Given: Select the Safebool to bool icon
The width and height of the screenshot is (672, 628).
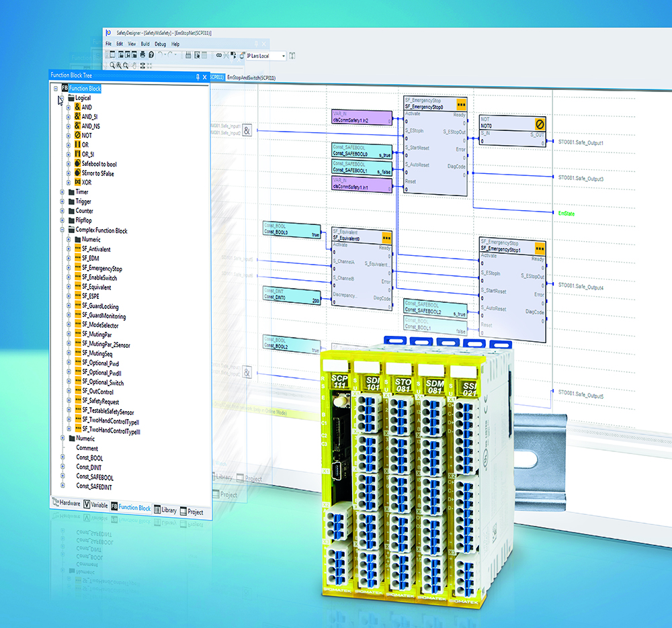Looking at the screenshot, I should (77, 163).
